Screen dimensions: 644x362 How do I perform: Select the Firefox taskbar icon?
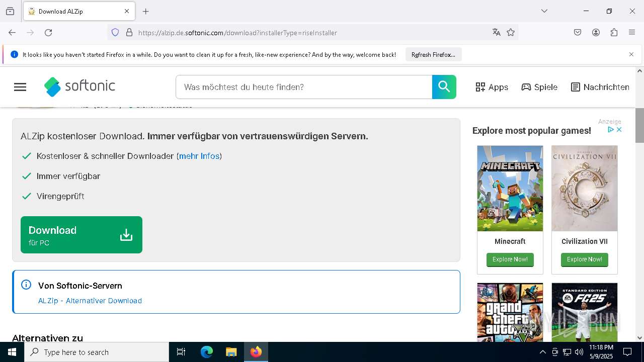point(256,352)
